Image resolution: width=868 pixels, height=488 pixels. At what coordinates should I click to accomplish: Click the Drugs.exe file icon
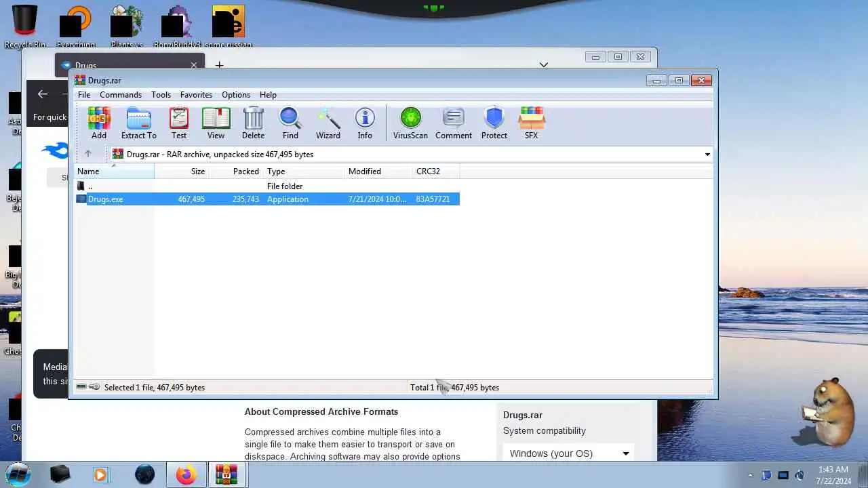(81, 199)
